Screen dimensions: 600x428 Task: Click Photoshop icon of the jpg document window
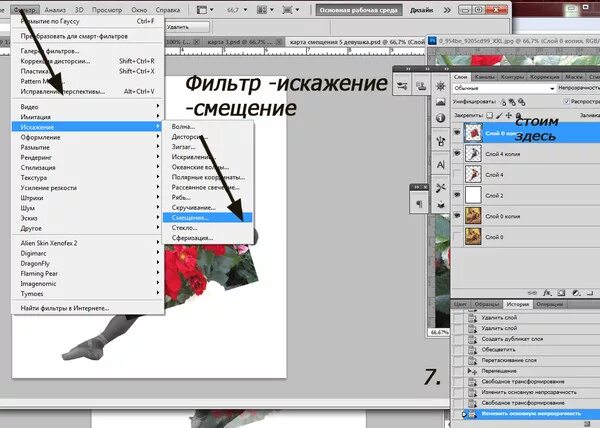tap(432, 41)
